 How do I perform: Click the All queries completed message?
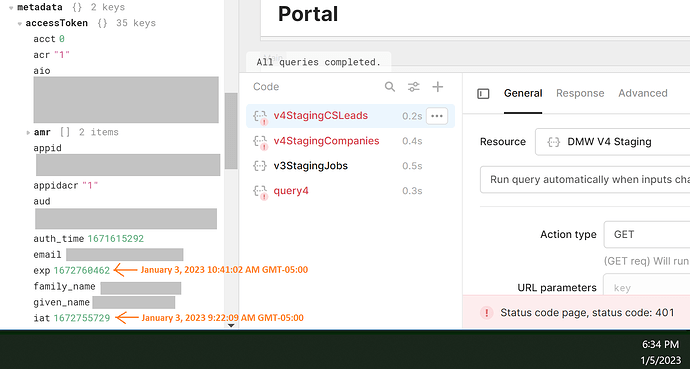pyautogui.click(x=319, y=62)
